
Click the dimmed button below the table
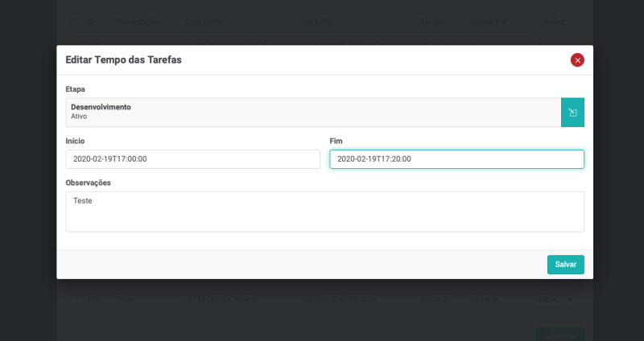click(559, 334)
